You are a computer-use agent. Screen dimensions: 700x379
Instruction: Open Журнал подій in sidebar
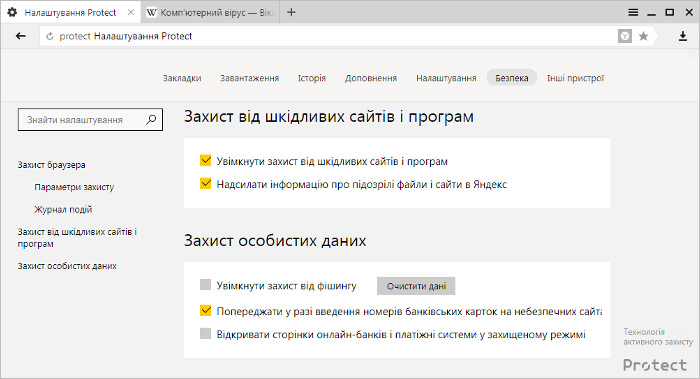click(x=63, y=209)
